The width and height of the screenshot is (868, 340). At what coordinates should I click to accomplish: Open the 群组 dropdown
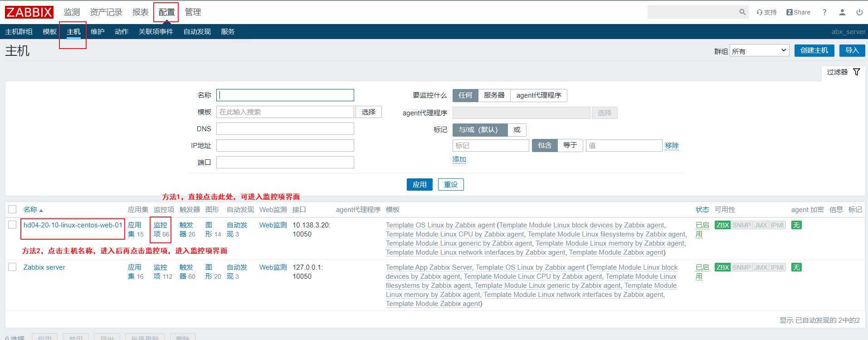pyautogui.click(x=759, y=50)
